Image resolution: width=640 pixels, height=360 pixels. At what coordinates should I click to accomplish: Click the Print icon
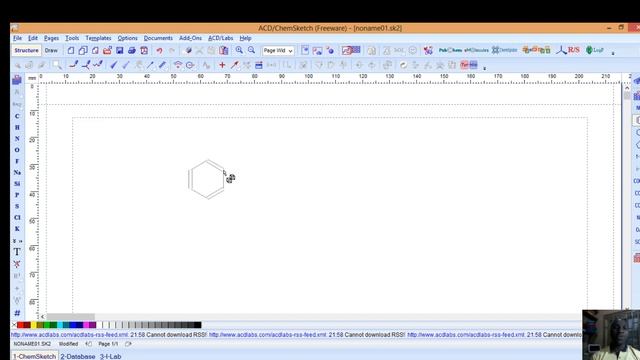[x=132, y=51]
